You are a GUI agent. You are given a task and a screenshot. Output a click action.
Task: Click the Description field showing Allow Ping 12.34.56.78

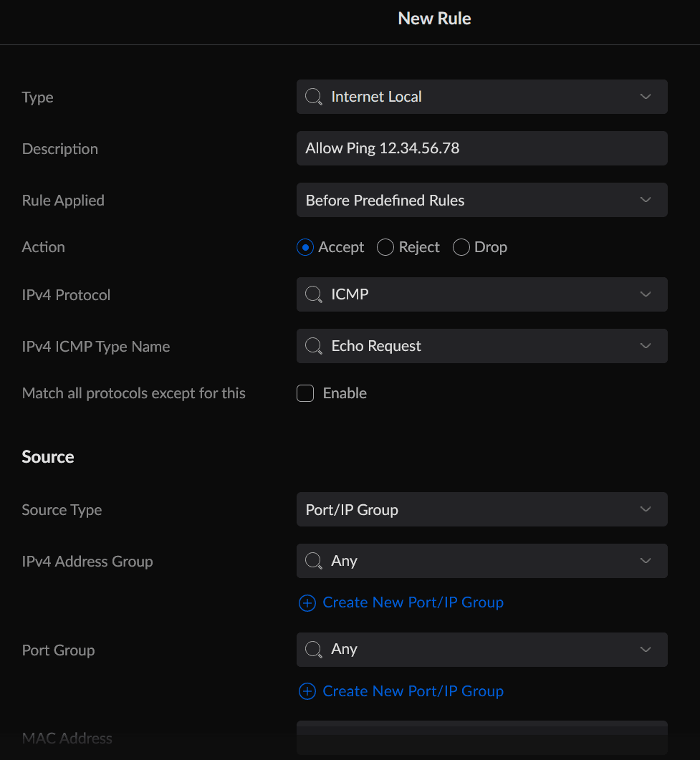481,148
